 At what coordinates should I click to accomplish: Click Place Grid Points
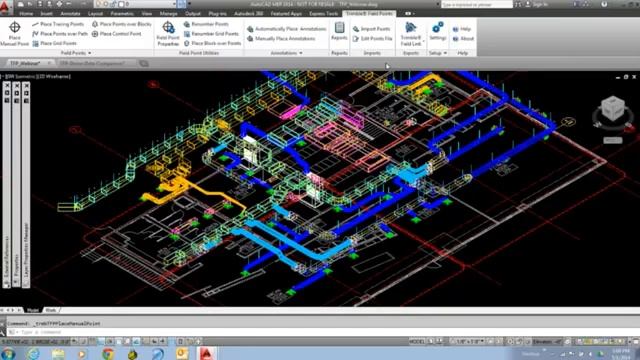tap(54, 43)
